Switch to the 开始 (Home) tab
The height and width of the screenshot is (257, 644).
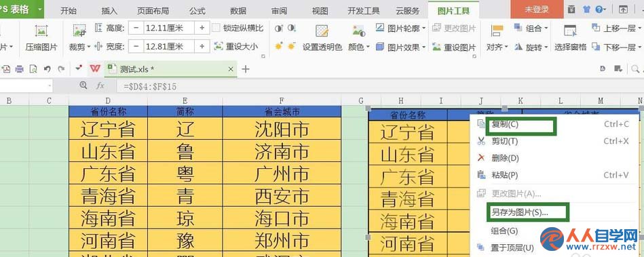[68, 11]
